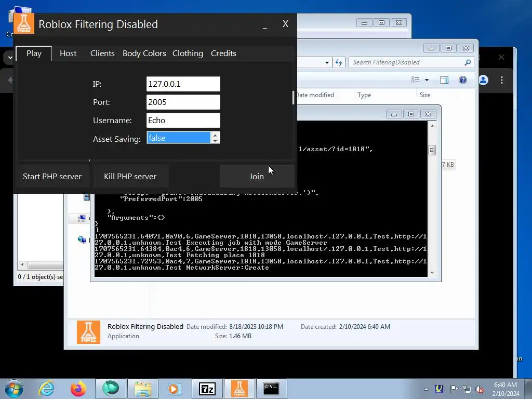Click the computer icon in the navigation pane

(82, 218)
